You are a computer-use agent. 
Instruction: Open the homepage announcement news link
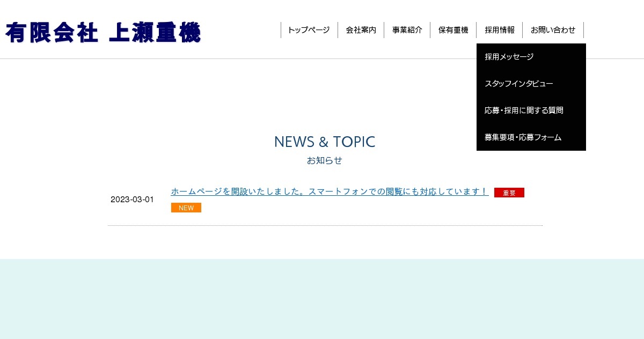coord(330,191)
